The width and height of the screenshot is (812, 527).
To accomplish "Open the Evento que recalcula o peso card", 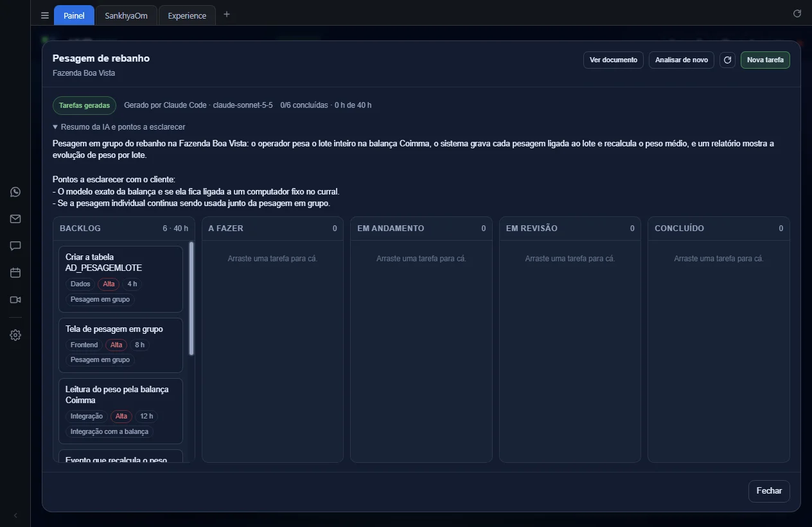I will (x=121, y=456).
